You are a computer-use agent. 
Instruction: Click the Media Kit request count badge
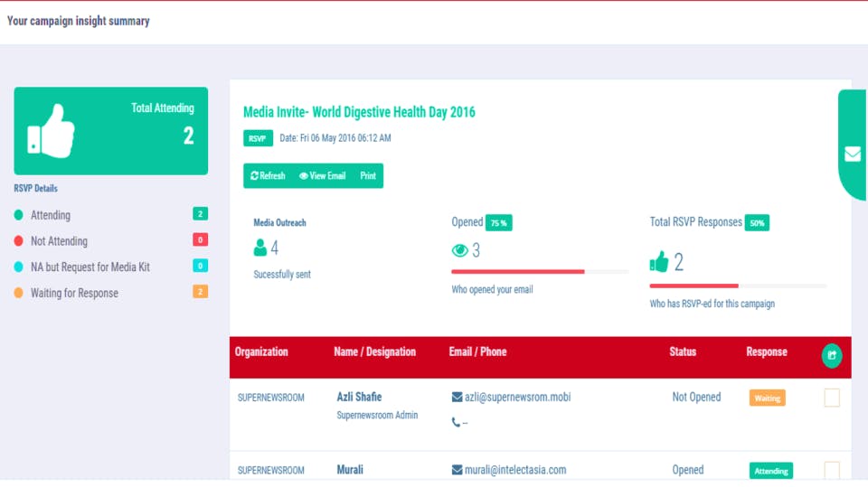click(x=201, y=266)
